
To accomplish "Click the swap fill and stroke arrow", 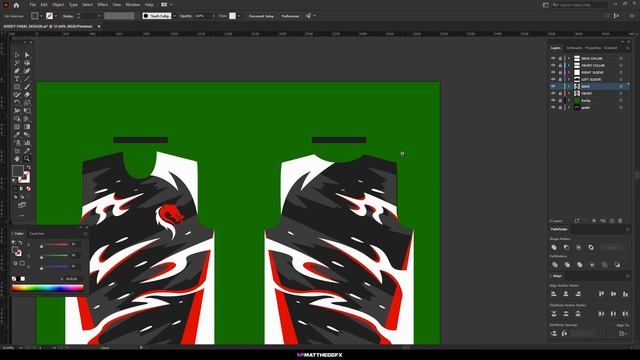I will [28, 168].
